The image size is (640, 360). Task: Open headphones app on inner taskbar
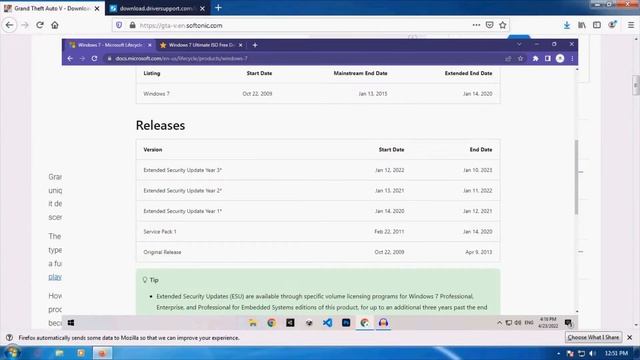coord(383,323)
